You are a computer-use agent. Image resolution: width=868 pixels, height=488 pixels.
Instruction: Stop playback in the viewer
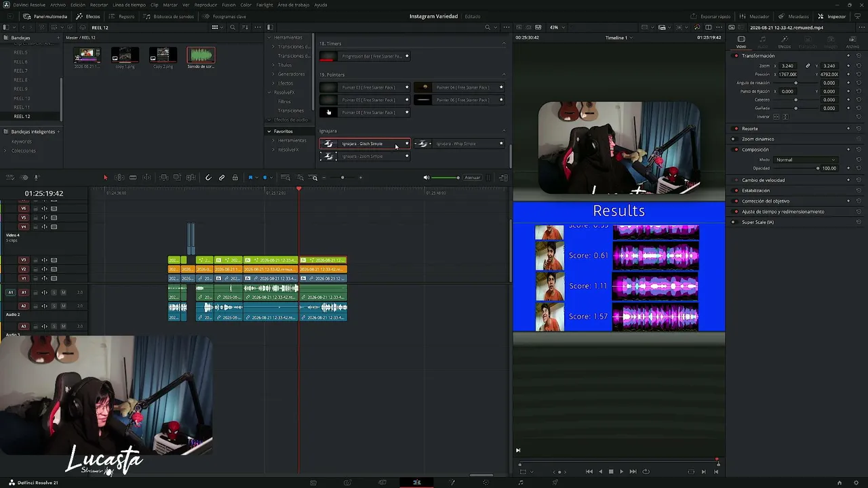pos(611,472)
